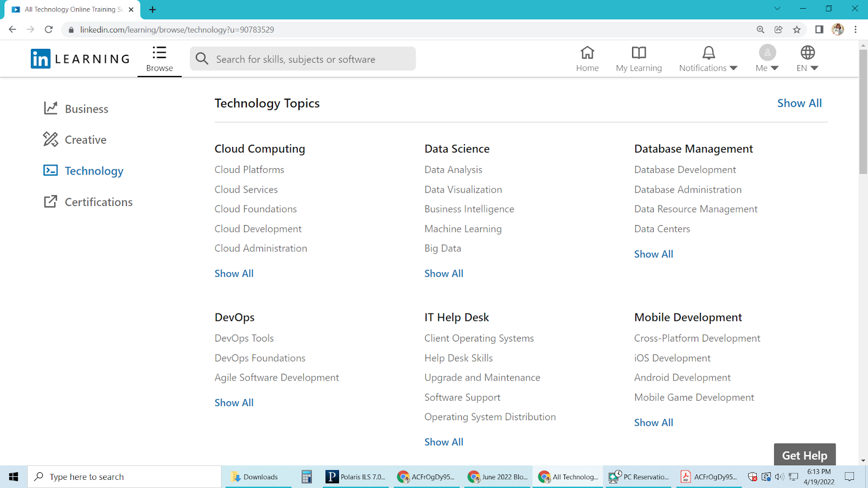The width and height of the screenshot is (868, 488).
Task: Click the LinkedIn Learning logo
Action: click(79, 58)
